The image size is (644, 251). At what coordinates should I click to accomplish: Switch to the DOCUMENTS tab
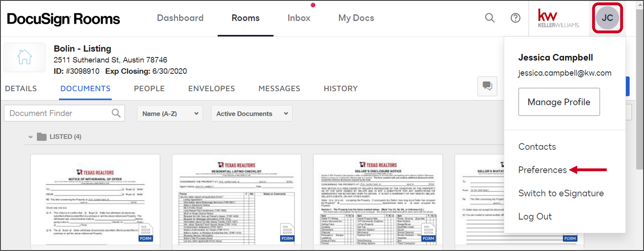[x=85, y=88]
